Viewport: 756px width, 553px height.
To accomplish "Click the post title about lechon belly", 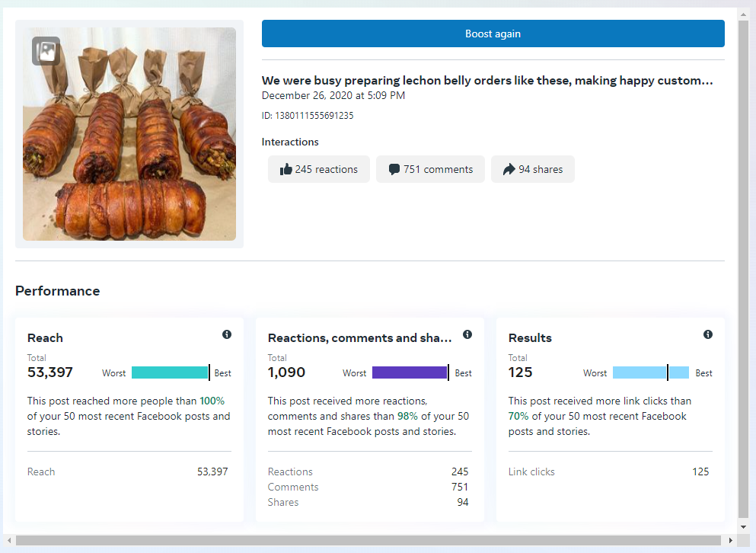I will (x=487, y=80).
